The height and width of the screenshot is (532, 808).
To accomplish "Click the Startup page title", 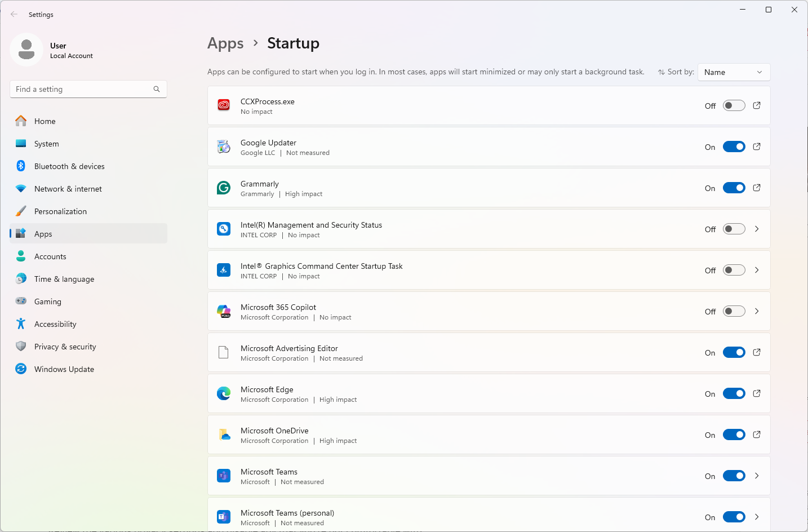I will pyautogui.click(x=293, y=43).
